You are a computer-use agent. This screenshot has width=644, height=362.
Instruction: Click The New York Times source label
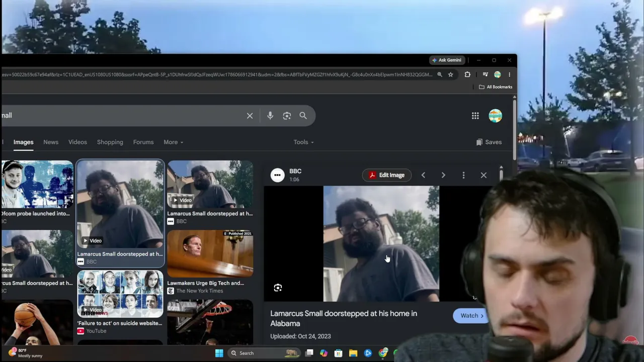click(x=200, y=291)
